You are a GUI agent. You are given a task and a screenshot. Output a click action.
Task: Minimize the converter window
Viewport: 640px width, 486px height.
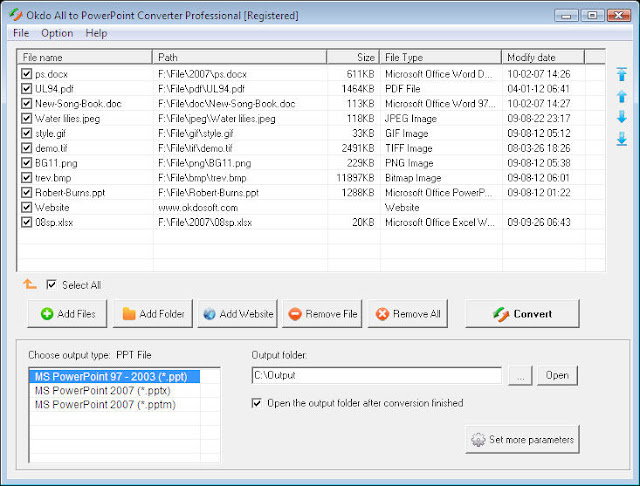[x=566, y=16]
